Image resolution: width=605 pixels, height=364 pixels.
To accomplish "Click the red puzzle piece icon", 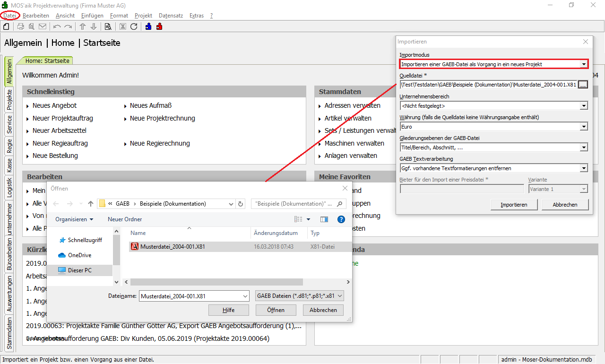I will click(159, 26).
